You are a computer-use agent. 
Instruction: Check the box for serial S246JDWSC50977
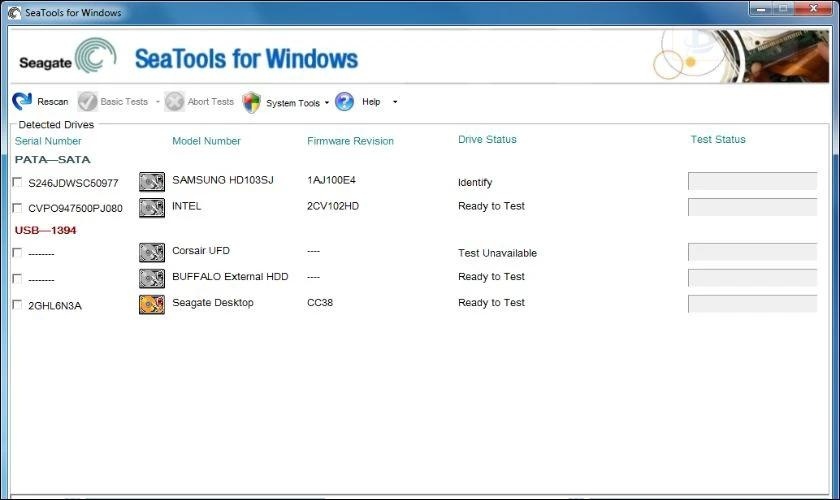17,182
